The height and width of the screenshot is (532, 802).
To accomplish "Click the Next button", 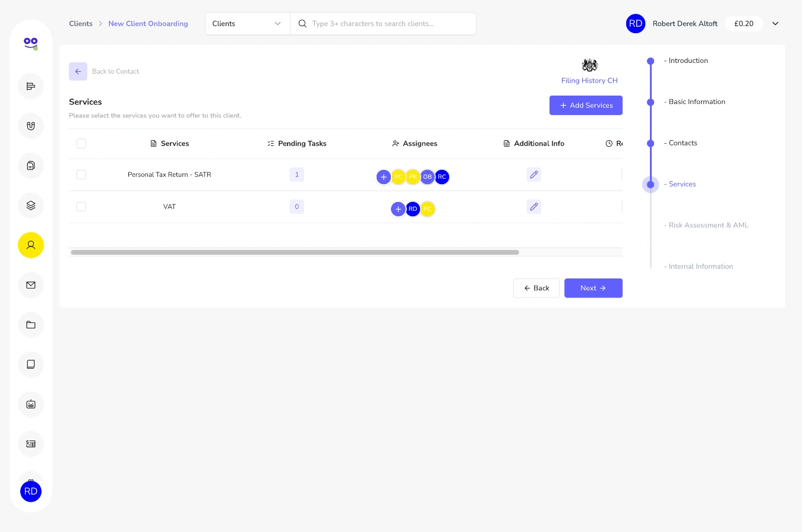I will click(x=593, y=288).
